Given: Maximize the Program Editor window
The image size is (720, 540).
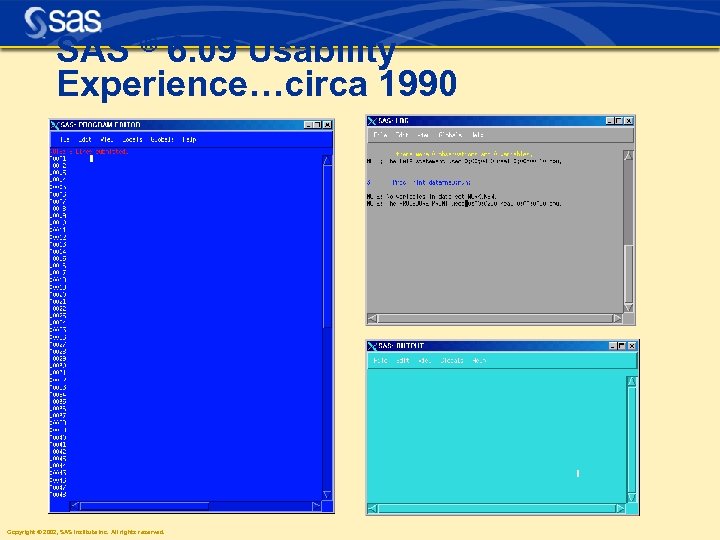Looking at the screenshot, I should [318, 125].
